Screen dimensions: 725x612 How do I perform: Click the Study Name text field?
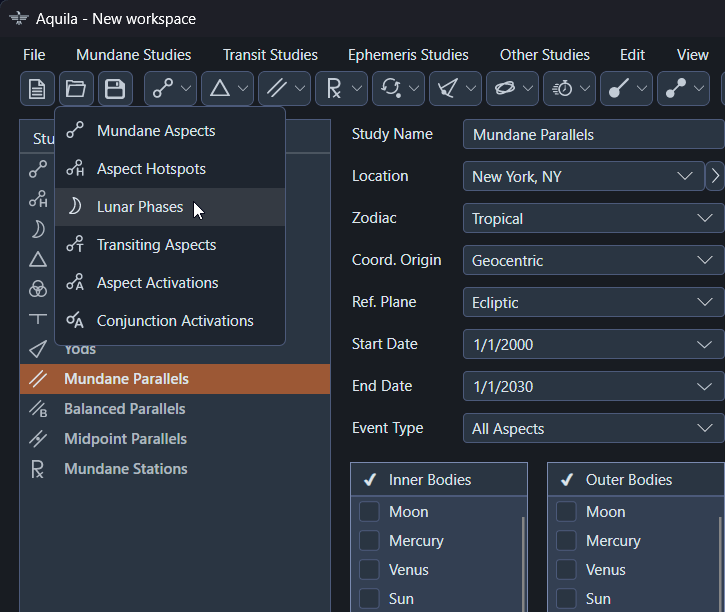594,134
